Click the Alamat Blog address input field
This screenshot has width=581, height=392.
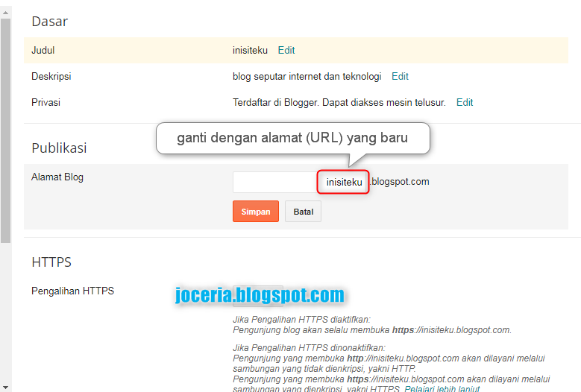point(300,182)
